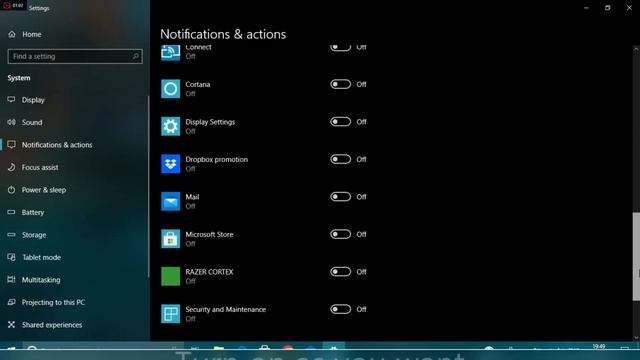
Task: Select Multitasking label in sidebar
Action: pos(41,280)
